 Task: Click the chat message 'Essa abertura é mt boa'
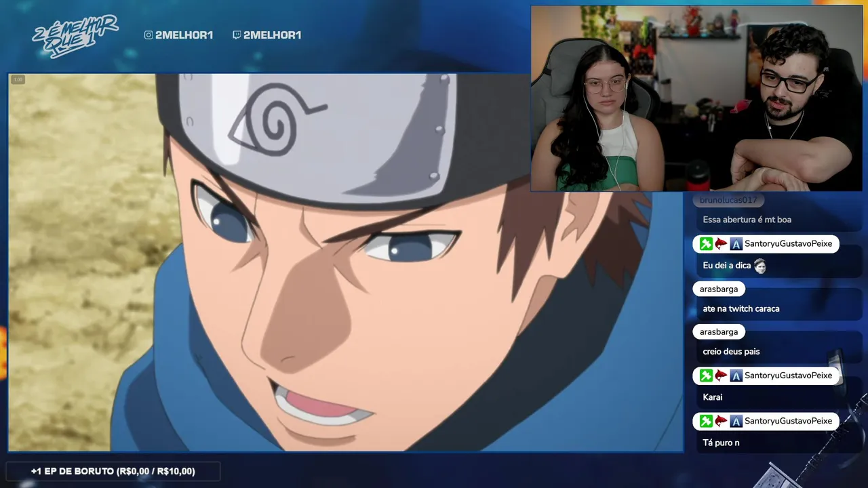pyautogui.click(x=747, y=220)
